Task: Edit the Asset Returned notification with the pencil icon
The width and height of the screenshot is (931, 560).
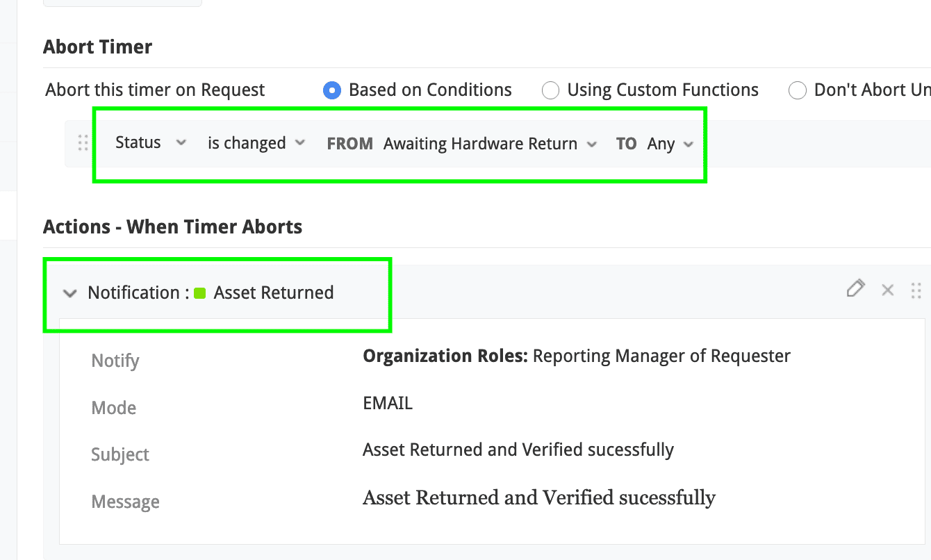Action: pos(856,288)
